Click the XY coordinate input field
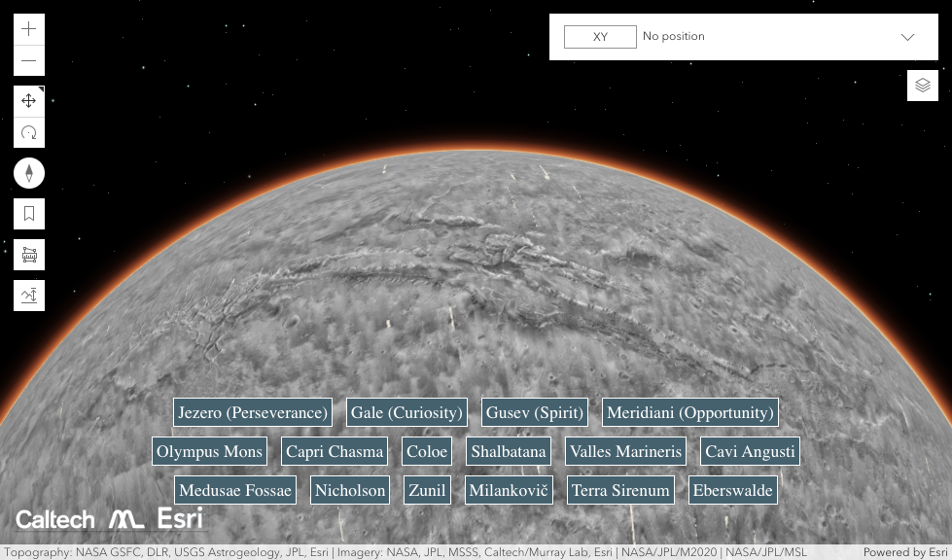952x560 pixels. tap(600, 36)
